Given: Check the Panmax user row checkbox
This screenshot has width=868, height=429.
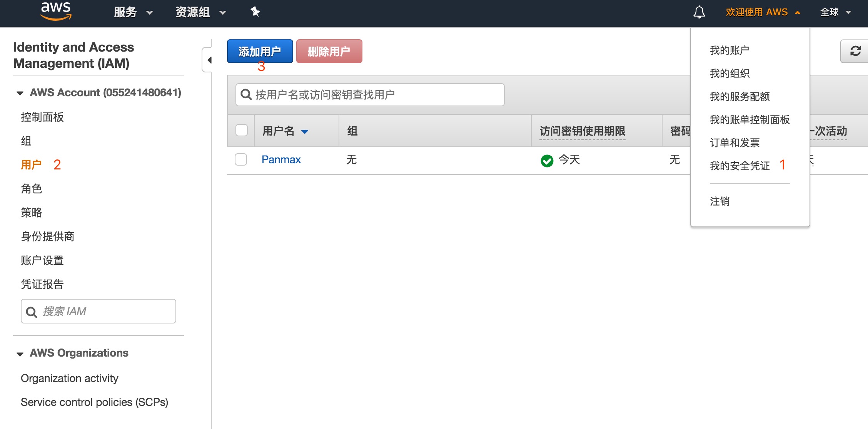Looking at the screenshot, I should [x=241, y=159].
